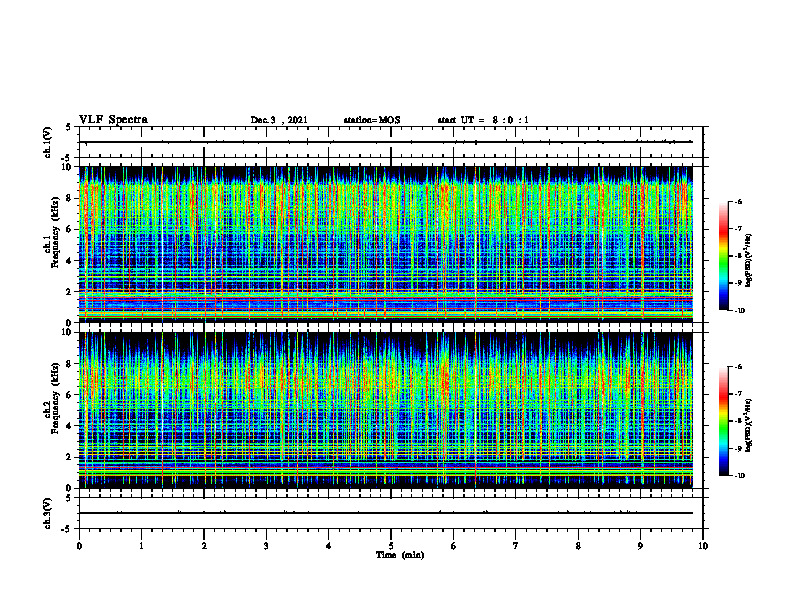Click the "Time (min)" axis label
Viewport: 792px width, 612px height.
pos(400,555)
